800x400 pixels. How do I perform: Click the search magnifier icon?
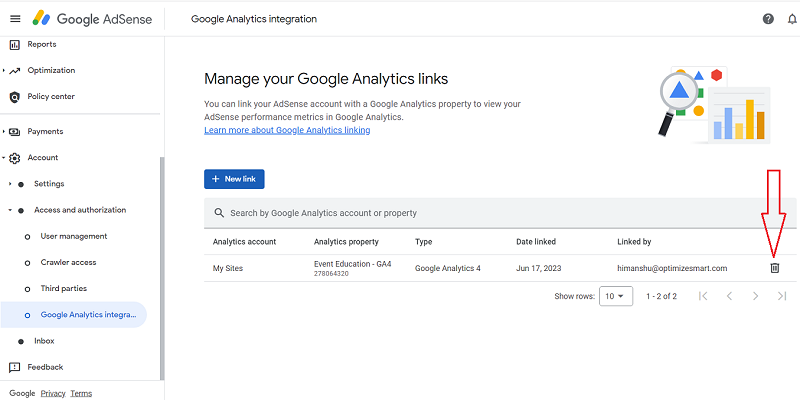(219, 213)
